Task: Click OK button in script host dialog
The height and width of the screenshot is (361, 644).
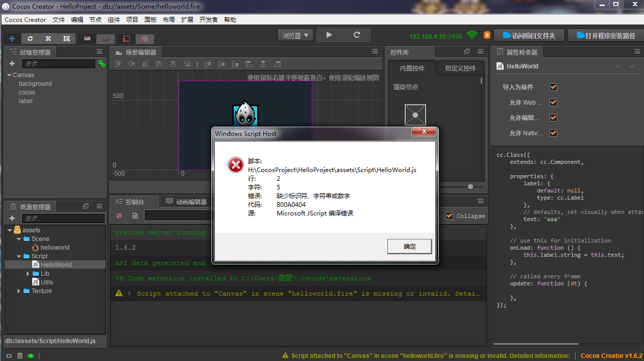Action: tap(410, 246)
